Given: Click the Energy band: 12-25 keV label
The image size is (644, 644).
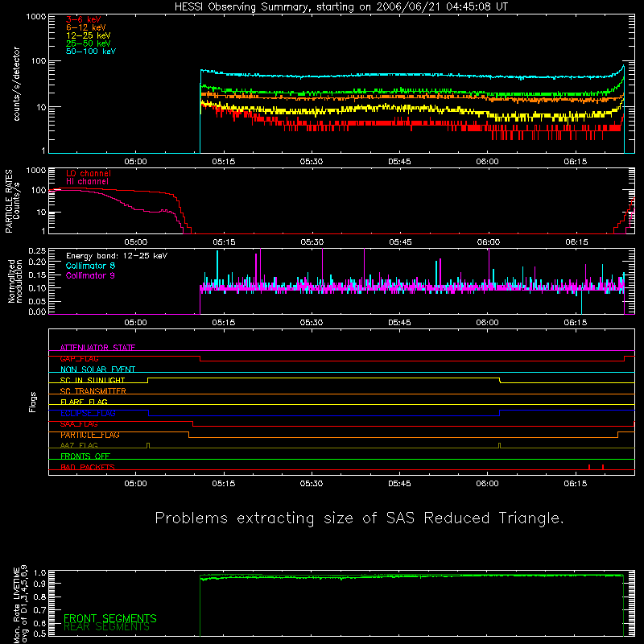Looking at the screenshot, I should pyautogui.click(x=117, y=256).
